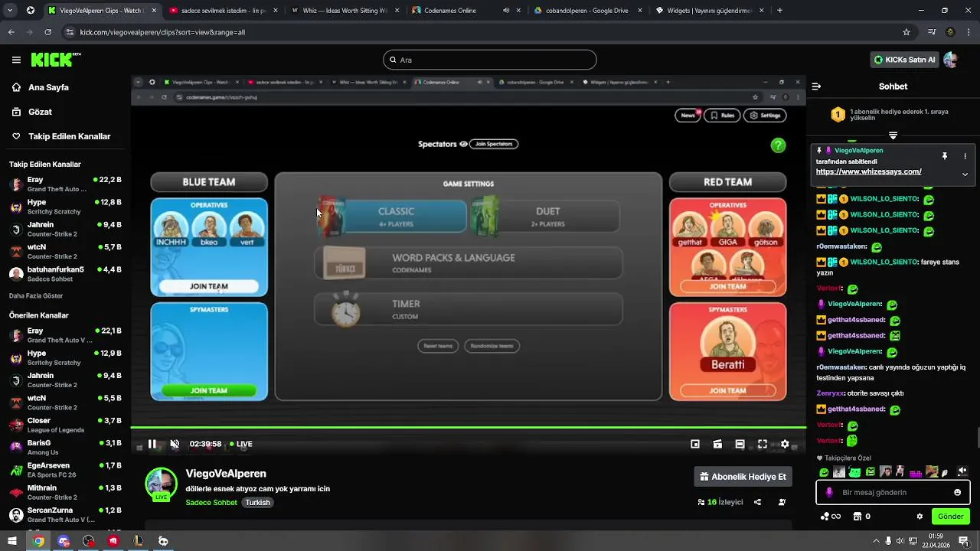Focus the Ara search box
This screenshot has height=551, width=980.
[x=490, y=60]
